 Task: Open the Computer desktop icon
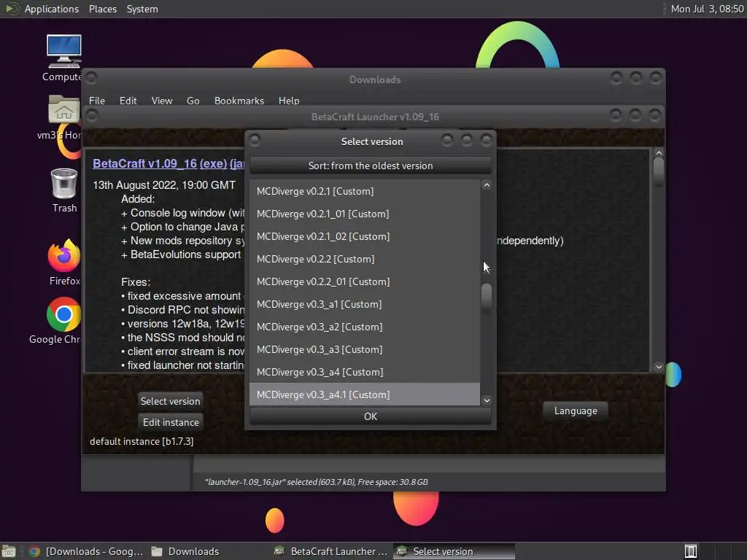pyautogui.click(x=64, y=52)
